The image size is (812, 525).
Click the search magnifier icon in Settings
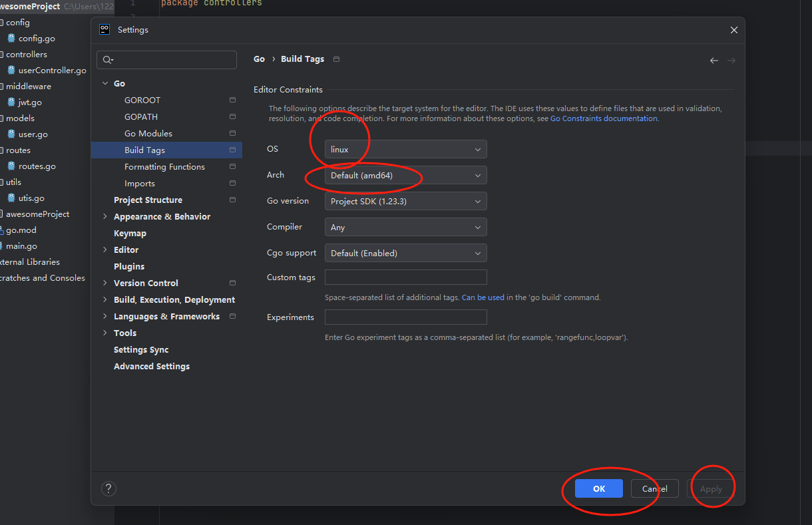point(108,60)
